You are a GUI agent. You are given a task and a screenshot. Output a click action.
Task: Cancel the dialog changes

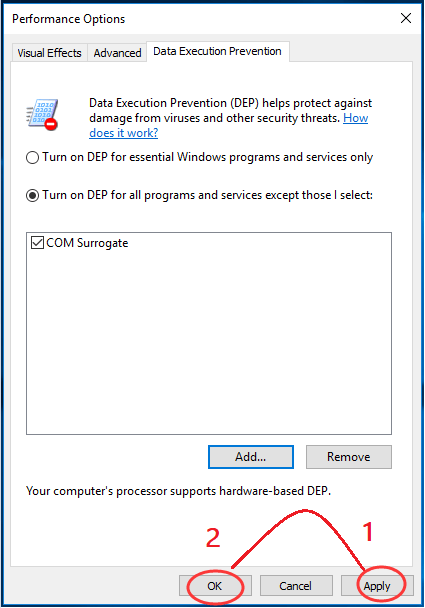click(x=296, y=586)
